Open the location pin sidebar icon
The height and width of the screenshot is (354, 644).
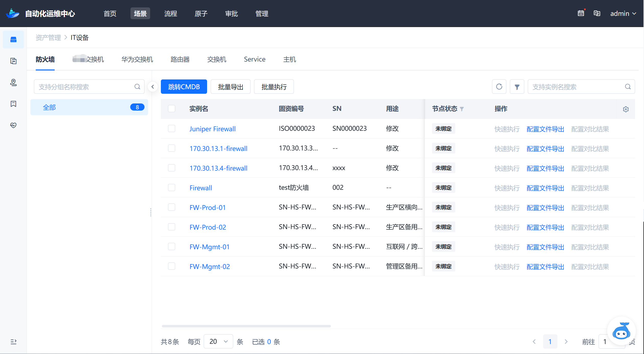coord(13,82)
